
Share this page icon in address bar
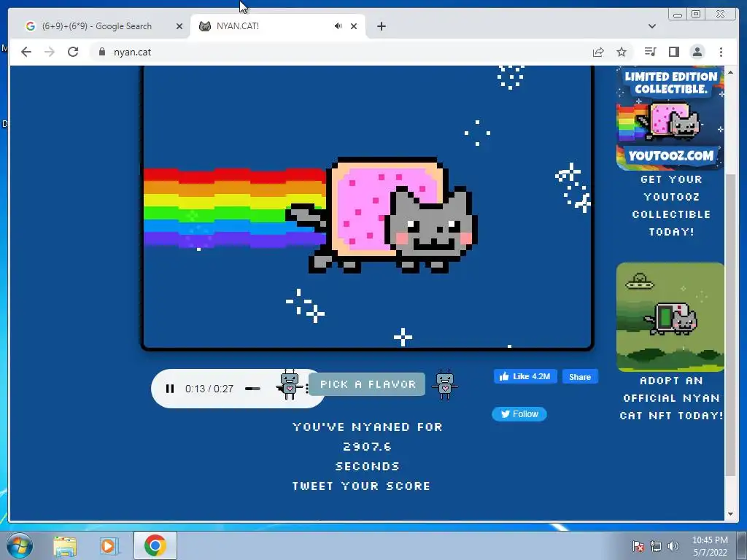click(x=598, y=52)
